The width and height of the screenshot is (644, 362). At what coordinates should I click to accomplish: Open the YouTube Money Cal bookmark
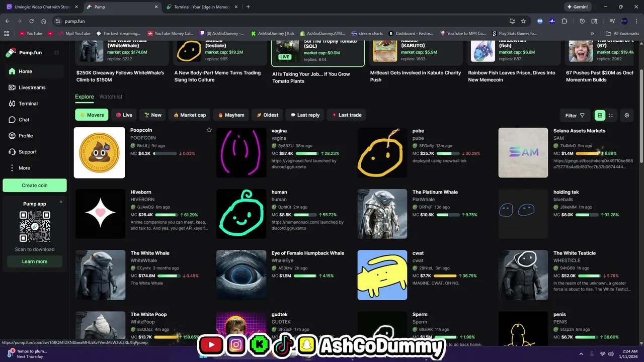(x=170, y=34)
